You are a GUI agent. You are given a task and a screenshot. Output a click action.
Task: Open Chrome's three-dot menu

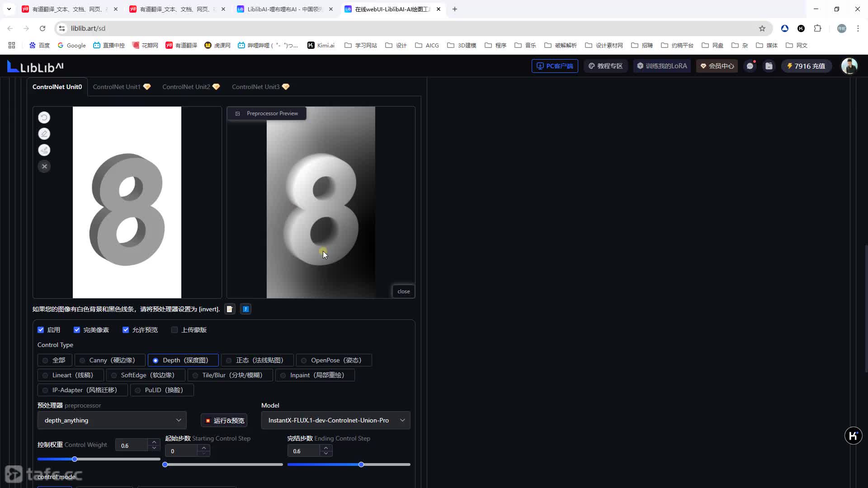point(858,28)
